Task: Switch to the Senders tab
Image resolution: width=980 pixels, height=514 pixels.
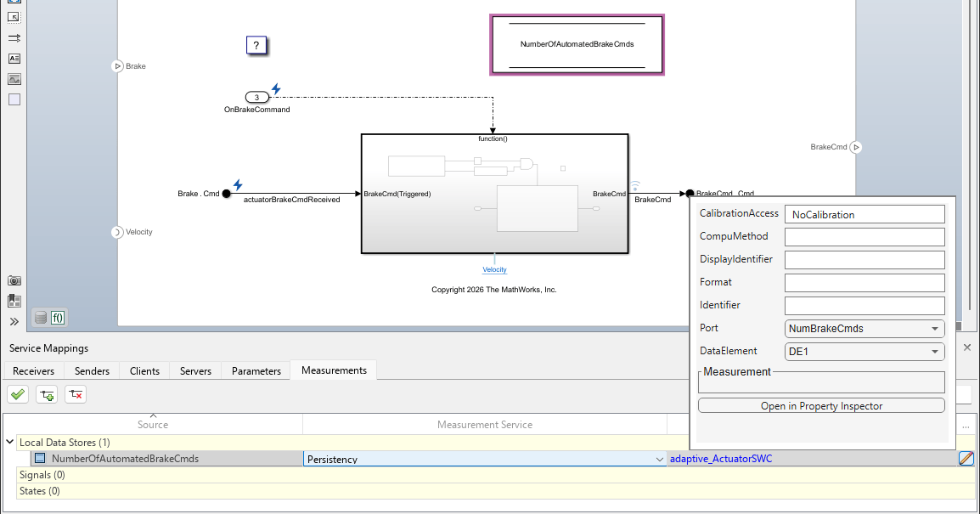Action: click(92, 370)
